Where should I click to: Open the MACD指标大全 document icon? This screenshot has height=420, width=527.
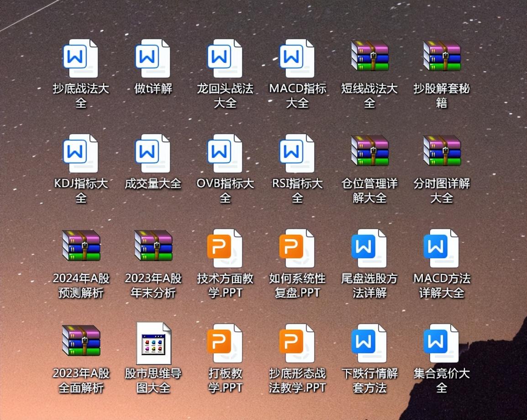[x=297, y=58]
